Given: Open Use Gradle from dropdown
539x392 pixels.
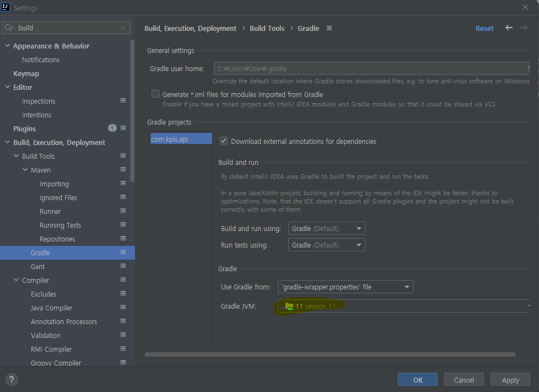Looking at the screenshot, I should pos(346,287).
